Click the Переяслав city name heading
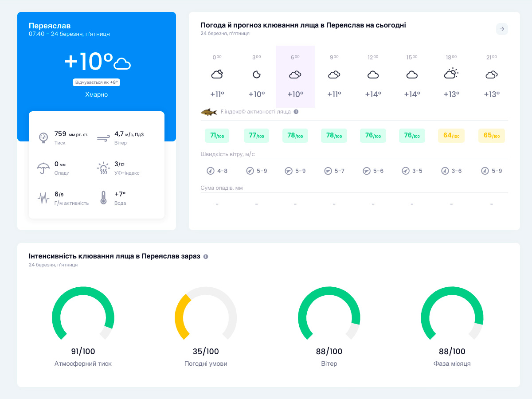 point(50,26)
